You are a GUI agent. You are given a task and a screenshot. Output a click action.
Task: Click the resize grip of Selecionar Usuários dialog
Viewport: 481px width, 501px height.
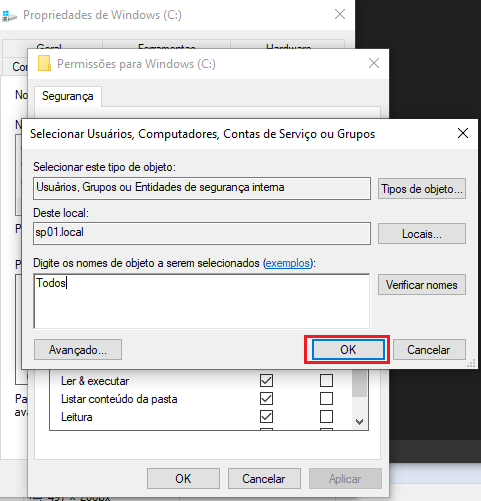point(471,364)
